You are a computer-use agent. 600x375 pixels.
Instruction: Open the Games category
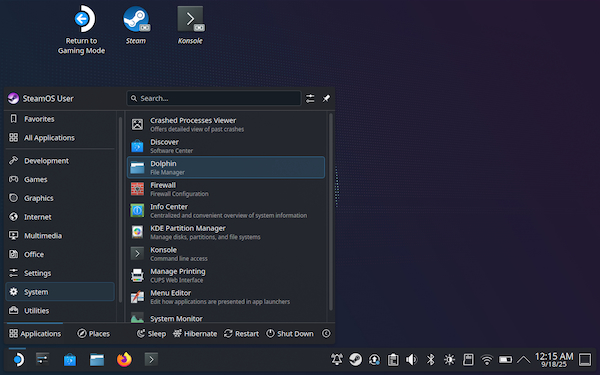tap(60, 179)
